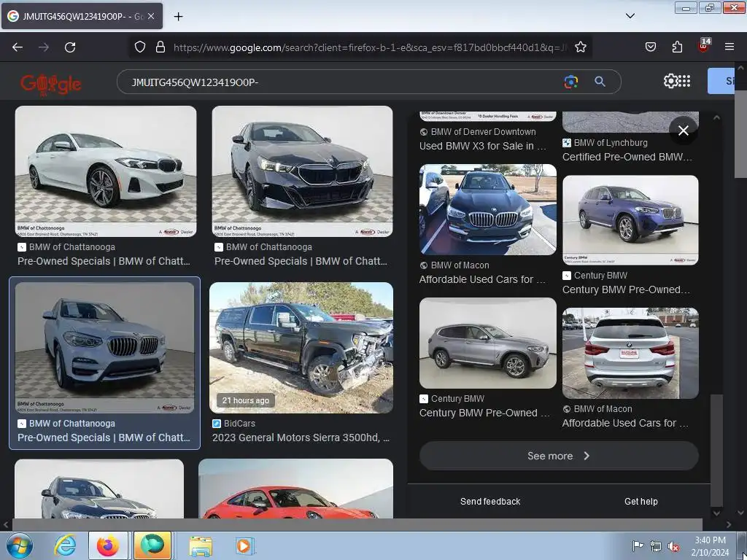
Task: Open the Firefox hamburger application menu
Action: [x=729, y=47]
